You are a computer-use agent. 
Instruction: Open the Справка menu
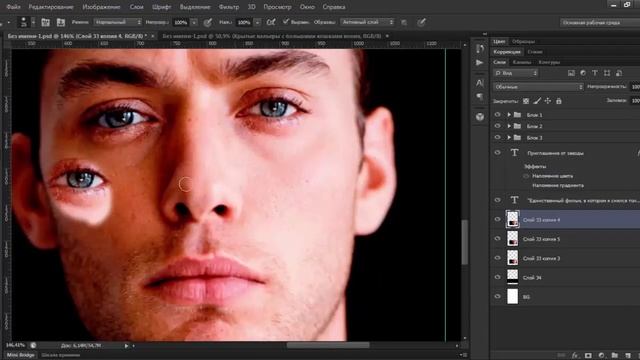[x=334, y=7]
